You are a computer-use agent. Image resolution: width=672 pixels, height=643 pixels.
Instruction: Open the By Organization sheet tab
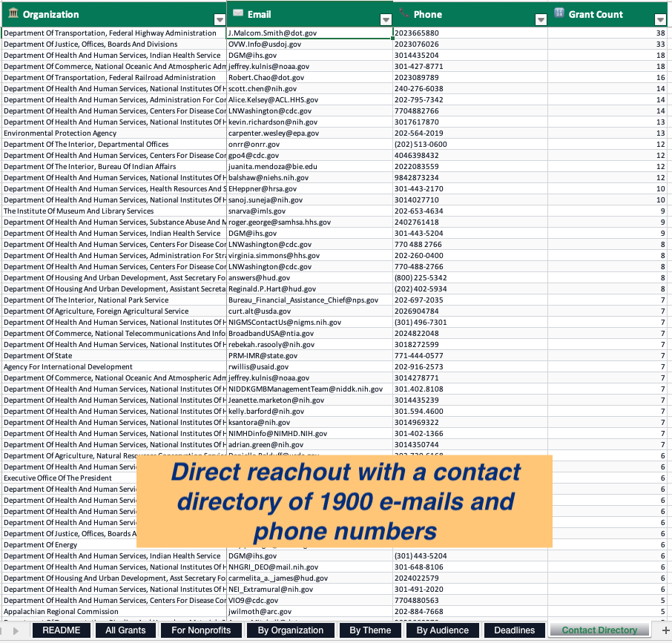[x=291, y=630]
